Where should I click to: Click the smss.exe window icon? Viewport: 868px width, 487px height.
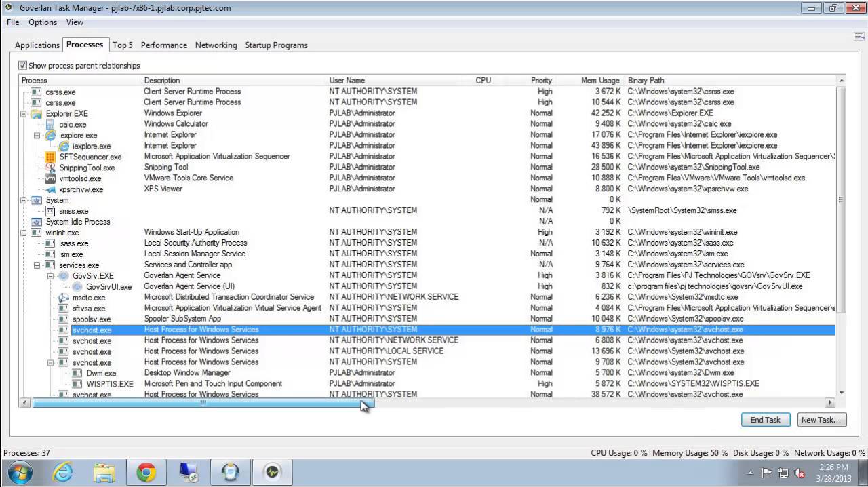(x=50, y=211)
